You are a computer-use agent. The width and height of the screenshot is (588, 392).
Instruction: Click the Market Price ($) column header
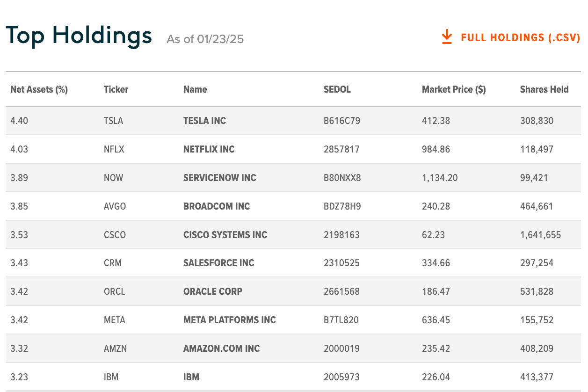[454, 89]
